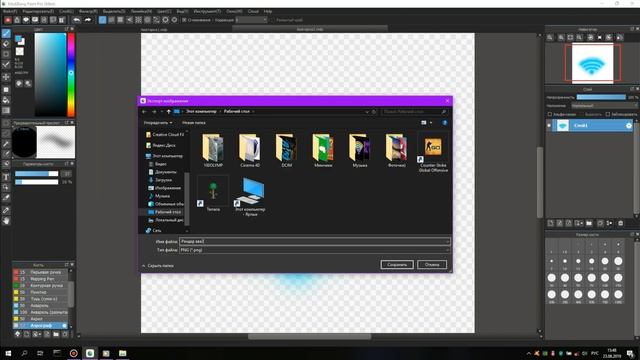Toggle checkbox right of the correction dropdown

tap(273, 20)
